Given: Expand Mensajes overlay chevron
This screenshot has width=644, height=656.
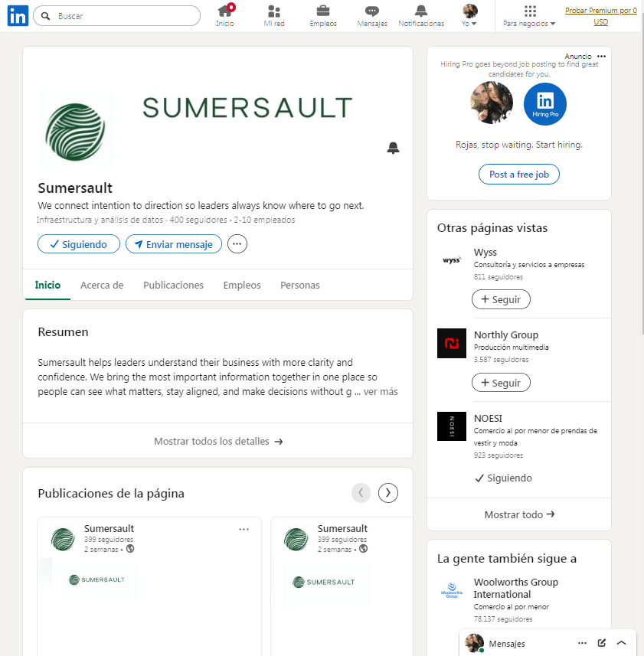Looking at the screenshot, I should click(621, 643).
